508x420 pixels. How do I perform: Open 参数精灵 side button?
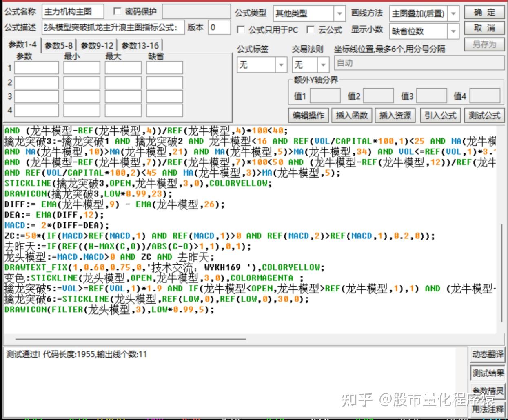click(488, 391)
